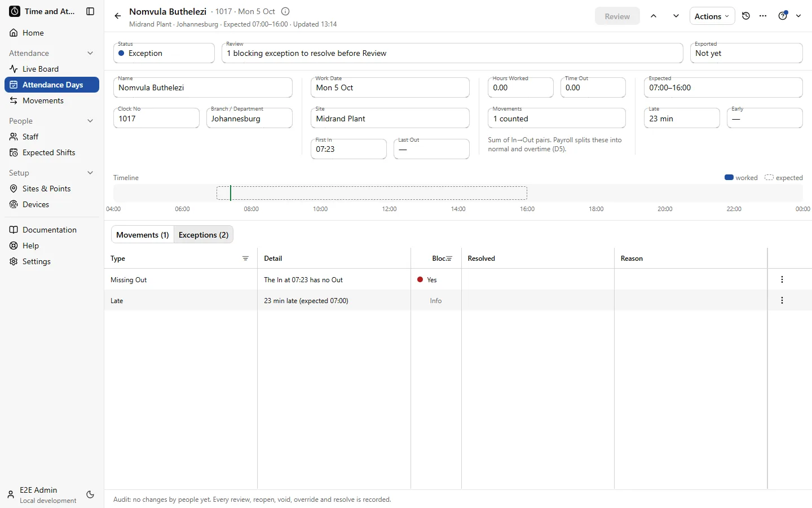This screenshot has width=812, height=508.
Task: Open the Type column filter icon
Action: click(245, 259)
